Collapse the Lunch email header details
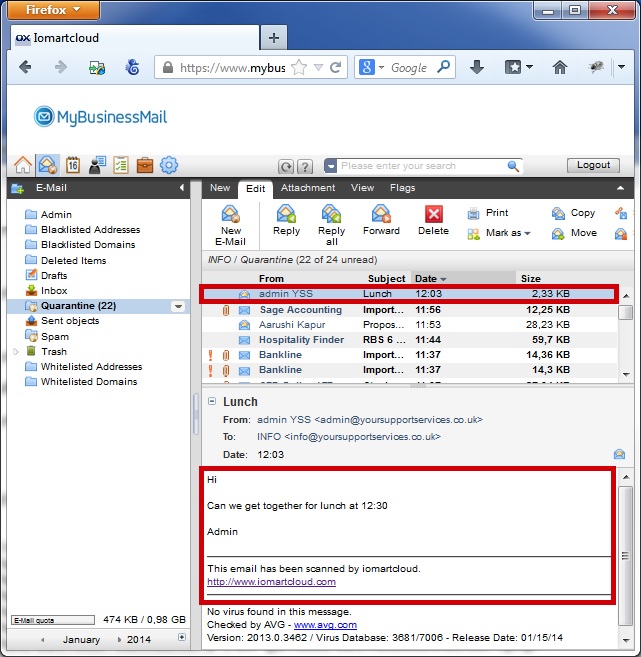 coord(212,401)
